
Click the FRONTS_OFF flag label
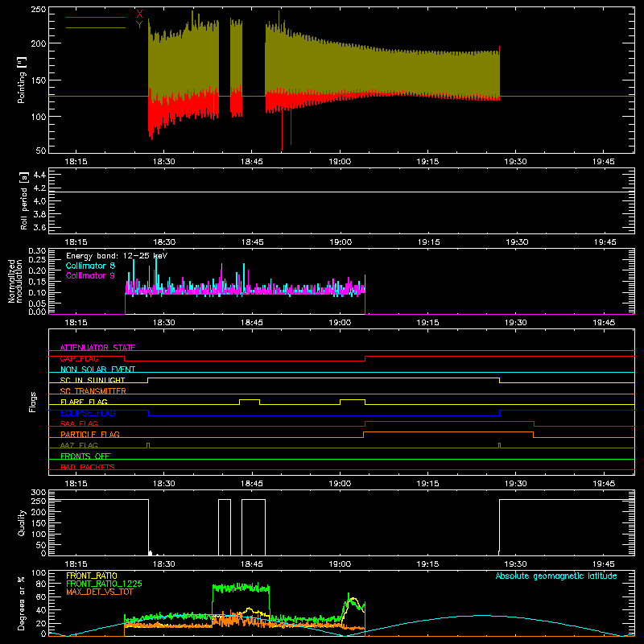(x=85, y=456)
